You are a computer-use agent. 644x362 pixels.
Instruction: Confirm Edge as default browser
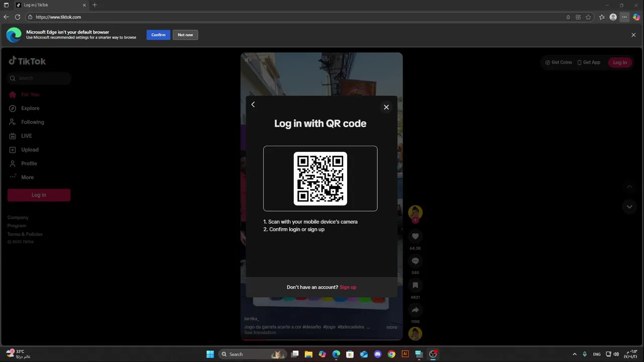(158, 35)
